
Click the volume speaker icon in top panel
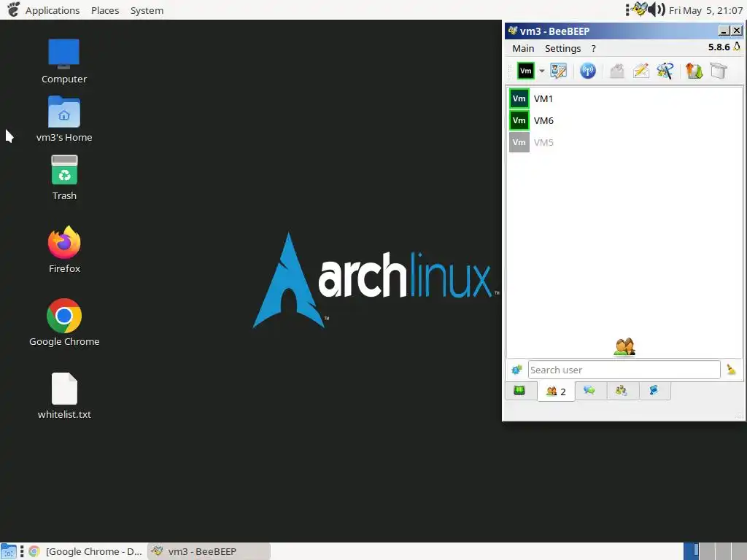[x=657, y=9]
